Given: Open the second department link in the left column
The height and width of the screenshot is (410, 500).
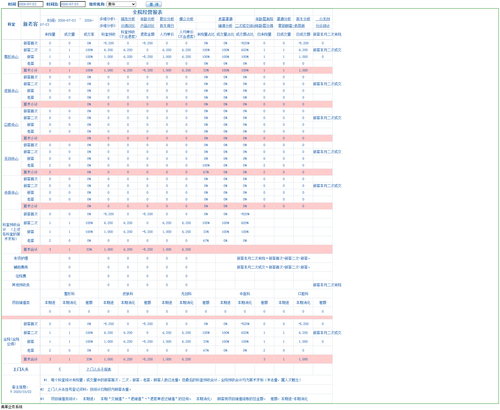Looking at the screenshot, I should point(11,91).
